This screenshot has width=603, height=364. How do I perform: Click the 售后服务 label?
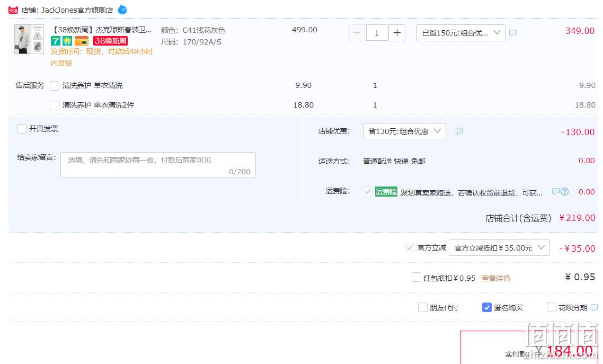[x=30, y=85]
